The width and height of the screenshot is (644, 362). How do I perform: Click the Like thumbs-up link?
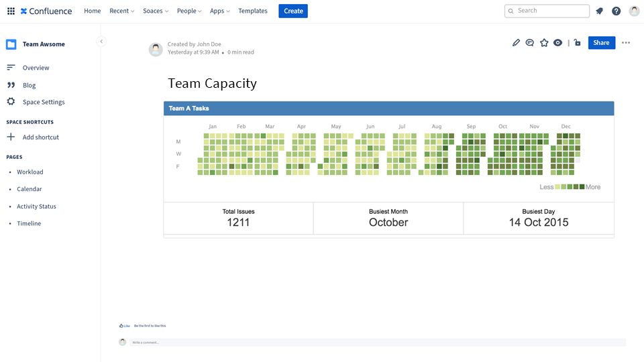(125, 326)
